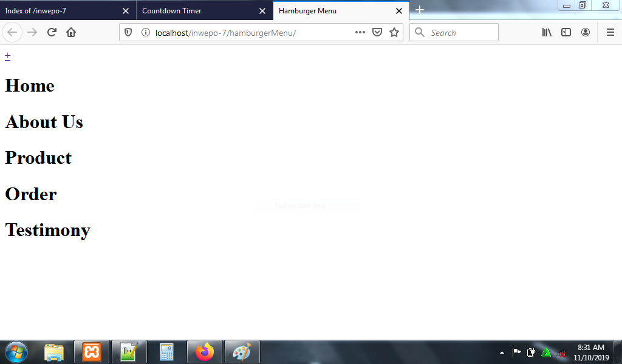This screenshot has height=364, width=622.
Task: Open the network status tray icon
Action: (x=561, y=352)
